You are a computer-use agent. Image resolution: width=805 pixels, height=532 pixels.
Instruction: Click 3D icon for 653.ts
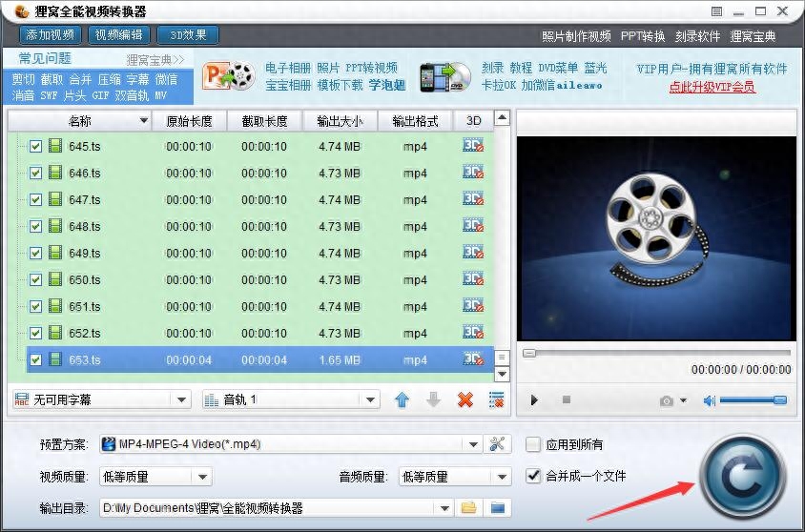(x=473, y=359)
